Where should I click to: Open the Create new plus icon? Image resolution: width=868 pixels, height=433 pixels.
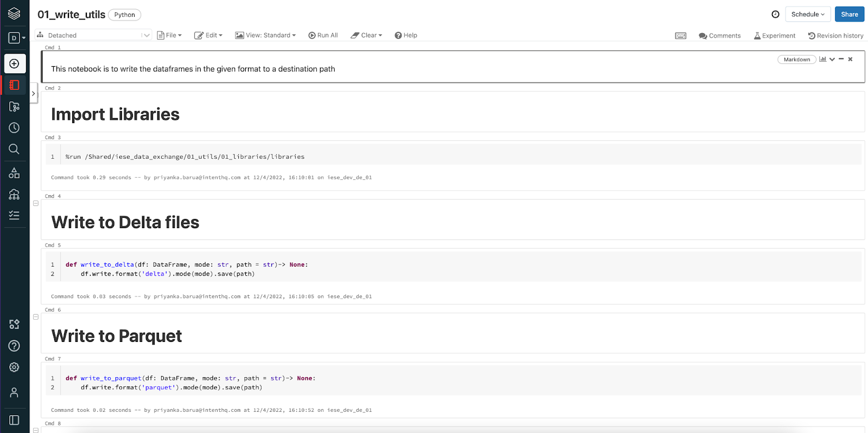15,64
